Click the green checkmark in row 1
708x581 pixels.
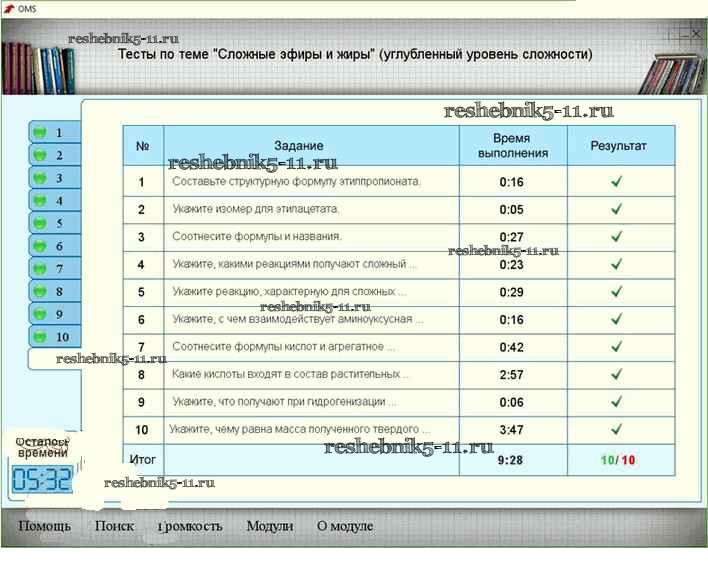617,182
